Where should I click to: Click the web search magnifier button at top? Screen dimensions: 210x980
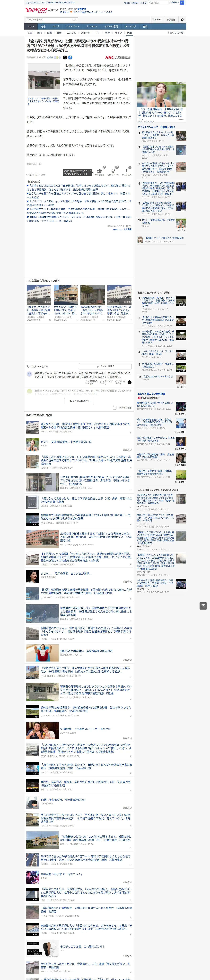click(182, 3)
